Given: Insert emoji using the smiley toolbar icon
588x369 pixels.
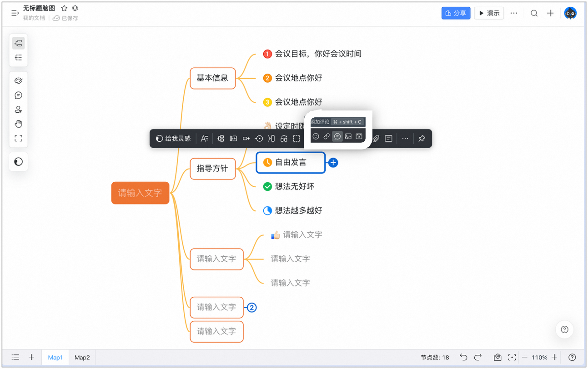Looking at the screenshot, I should pyautogui.click(x=316, y=136).
